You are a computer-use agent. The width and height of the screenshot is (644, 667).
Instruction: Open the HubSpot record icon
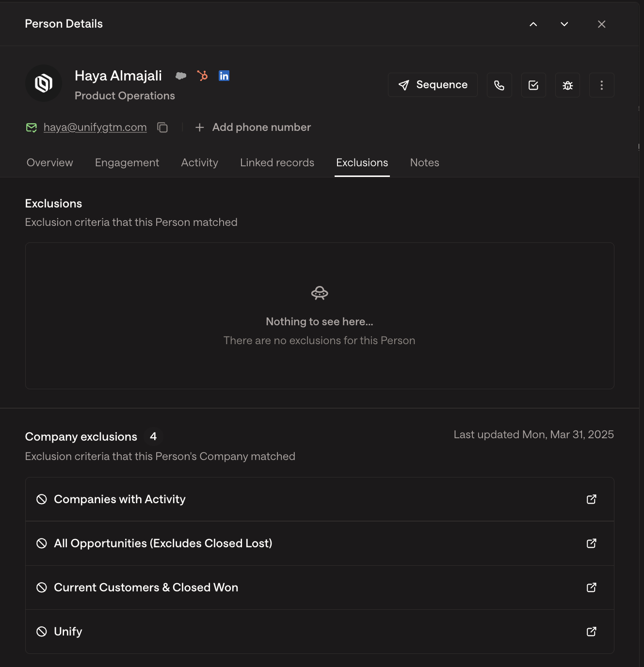(202, 76)
